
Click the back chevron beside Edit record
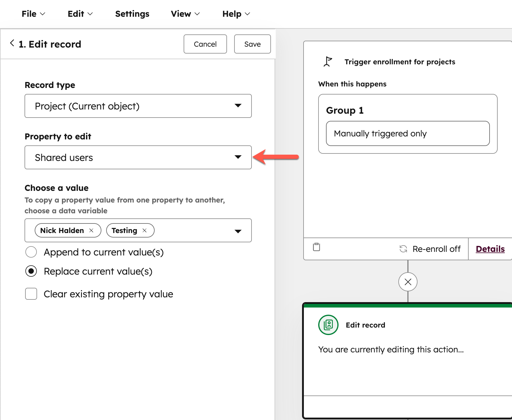click(12, 43)
